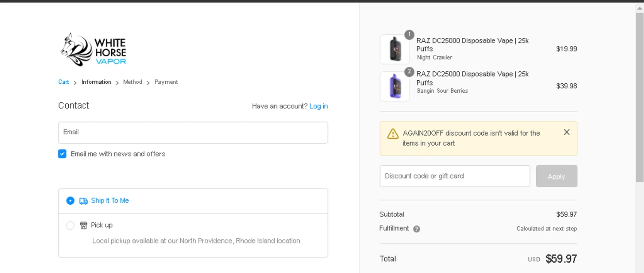Go back to Cart breadcrumb
Viewport: 644px width, 273px height.
(64, 82)
